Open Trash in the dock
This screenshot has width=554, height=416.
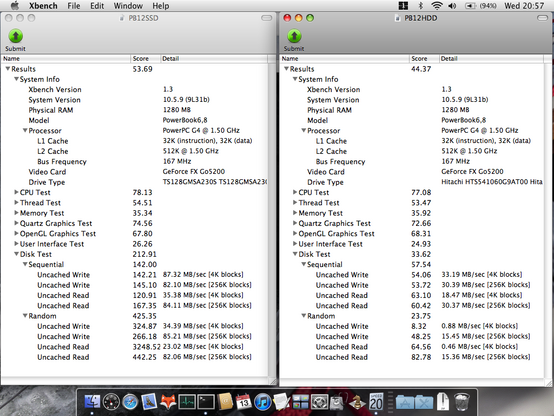point(462,402)
